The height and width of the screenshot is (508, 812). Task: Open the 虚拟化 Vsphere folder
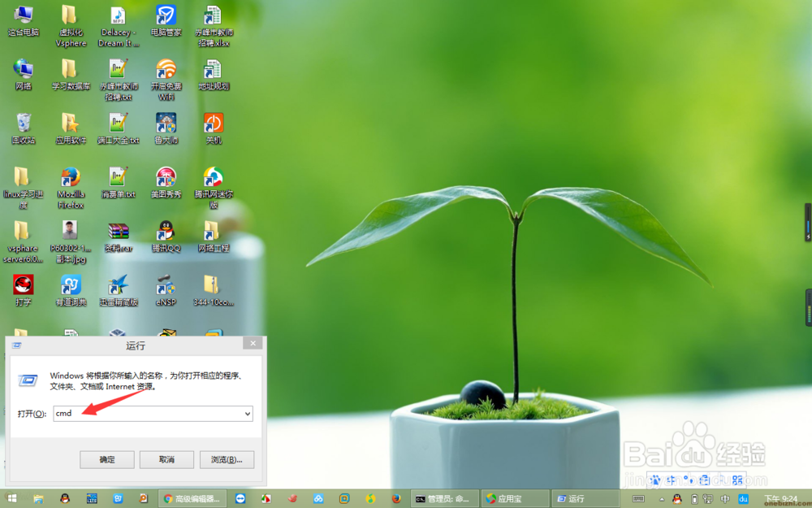(71, 27)
